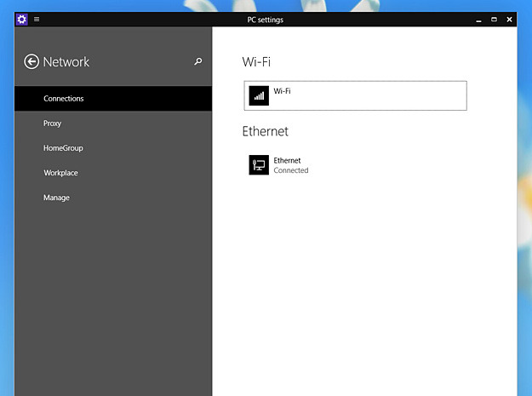Click the Network heading text
The height and width of the screenshot is (396, 532).
(x=66, y=62)
